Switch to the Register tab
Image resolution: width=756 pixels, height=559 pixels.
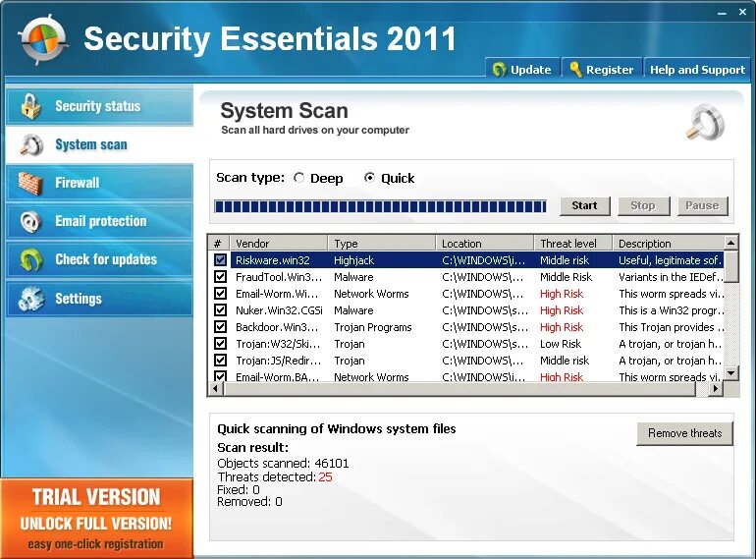coord(602,69)
